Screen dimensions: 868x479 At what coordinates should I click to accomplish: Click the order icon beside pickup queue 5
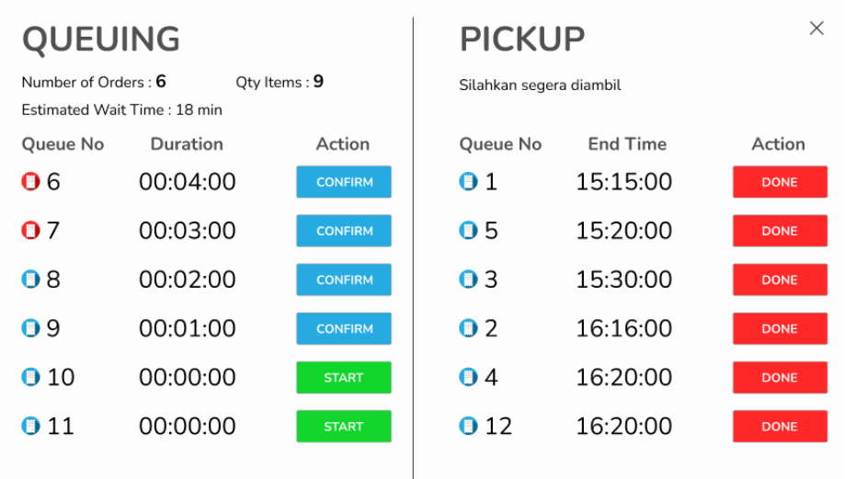pos(468,231)
